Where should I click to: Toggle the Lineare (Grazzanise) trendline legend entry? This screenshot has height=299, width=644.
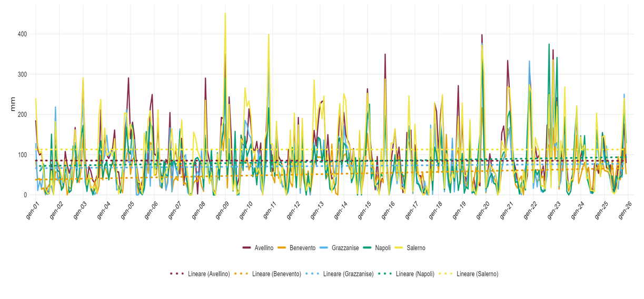point(340,274)
